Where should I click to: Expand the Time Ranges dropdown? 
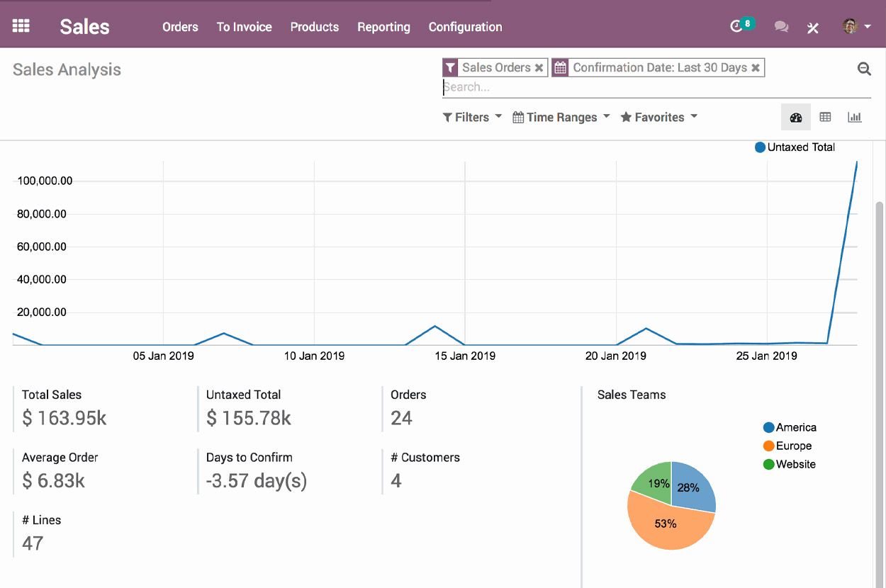click(x=561, y=118)
